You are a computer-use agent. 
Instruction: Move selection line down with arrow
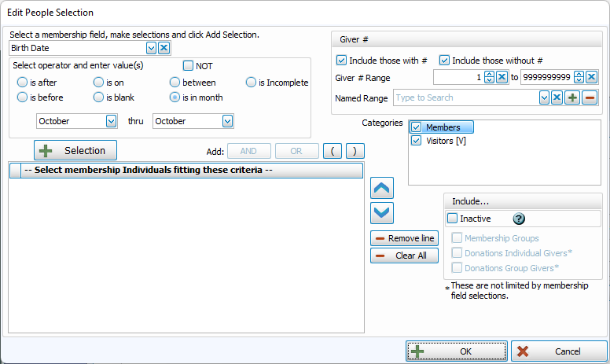tap(382, 213)
